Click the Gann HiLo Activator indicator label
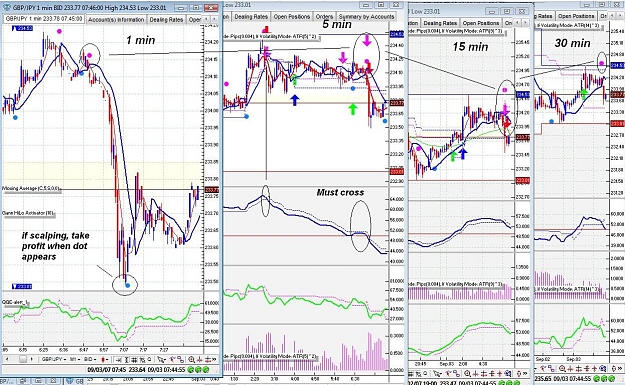Screen dimensions: 625x385 pyautogui.click(x=28, y=213)
